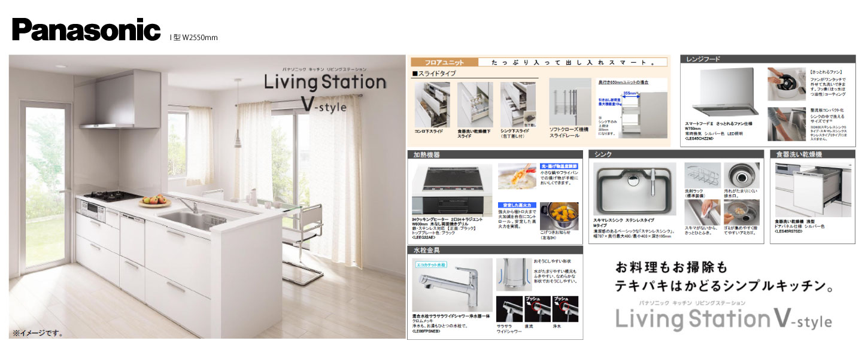Open the ササラワイドシャワー spray photo

(509, 308)
